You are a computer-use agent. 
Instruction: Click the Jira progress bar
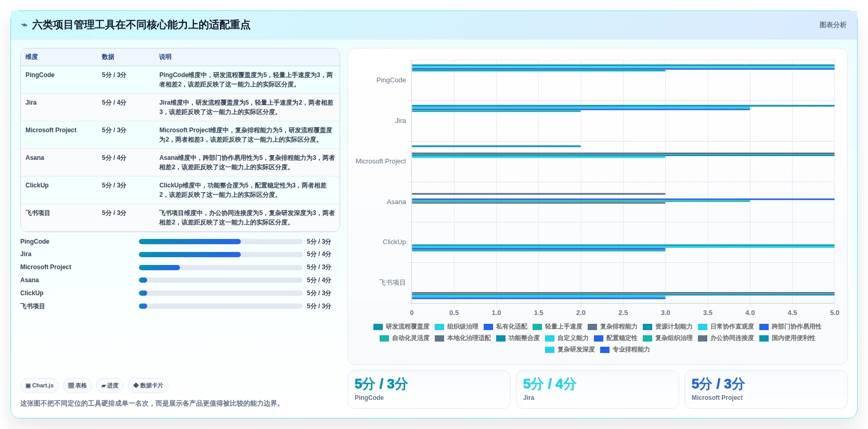221,255
